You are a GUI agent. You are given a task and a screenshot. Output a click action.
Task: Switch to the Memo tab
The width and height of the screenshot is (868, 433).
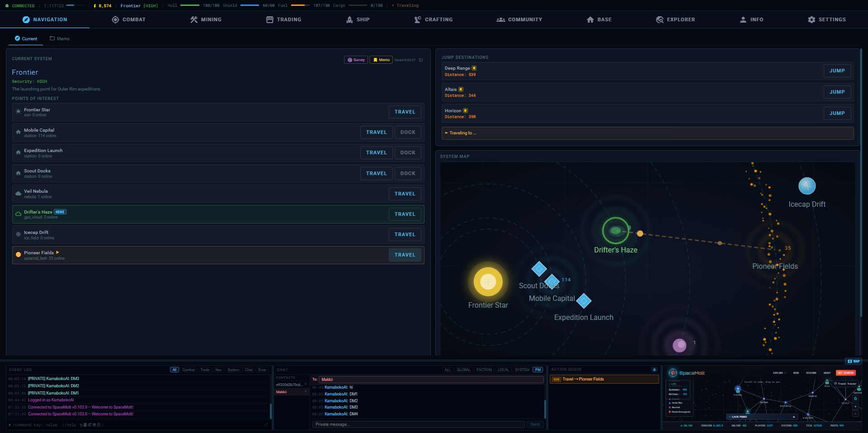[x=60, y=38]
